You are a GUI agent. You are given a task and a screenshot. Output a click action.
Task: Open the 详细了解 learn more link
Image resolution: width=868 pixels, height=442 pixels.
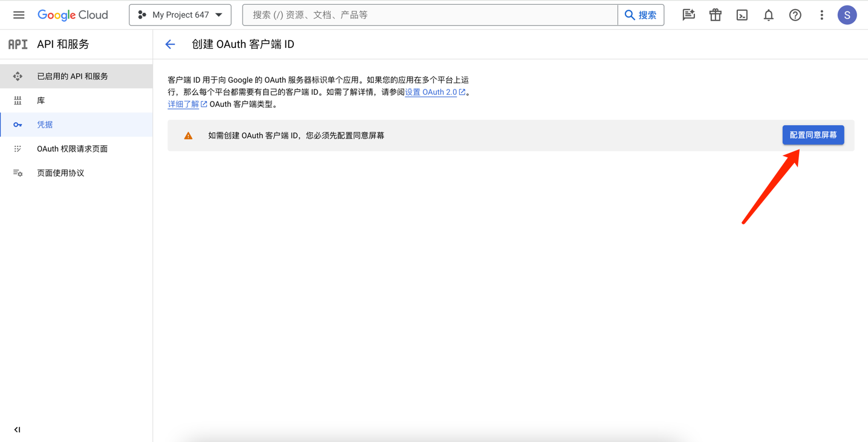tap(187, 104)
